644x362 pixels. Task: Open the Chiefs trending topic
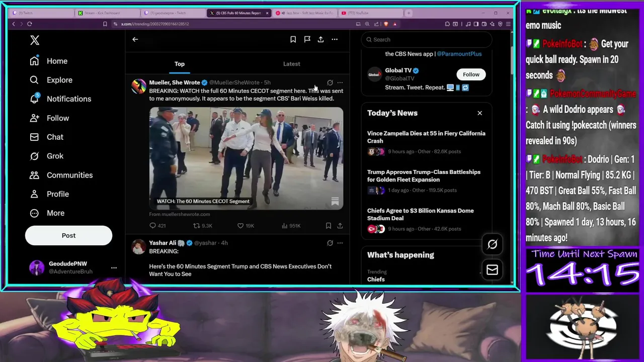pos(376,280)
